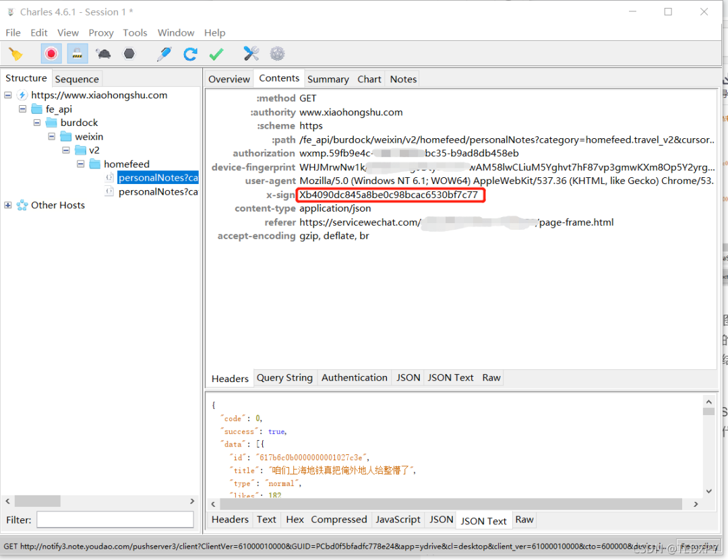728x560 pixels.
Task: Open request JSON tab
Action: click(408, 377)
